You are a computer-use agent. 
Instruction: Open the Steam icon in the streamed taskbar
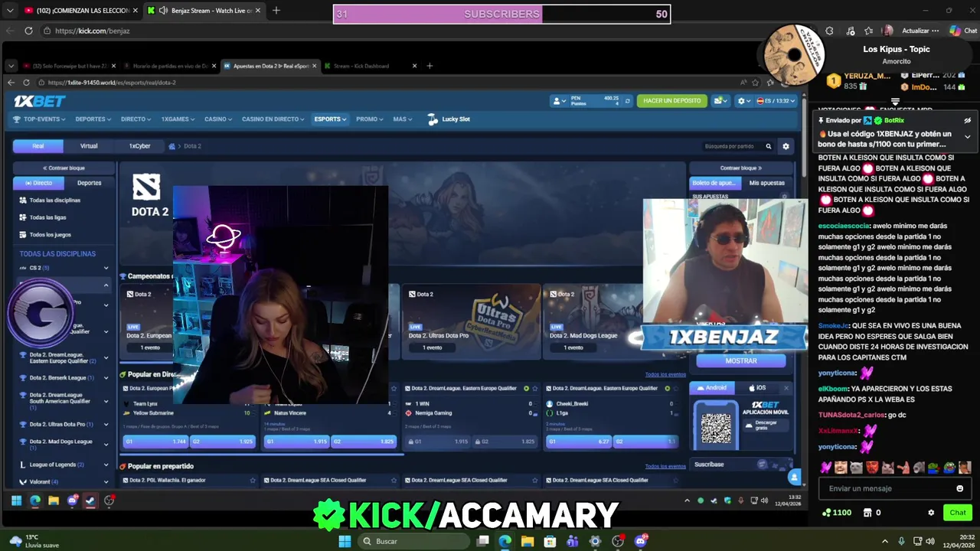pyautogui.click(x=90, y=500)
